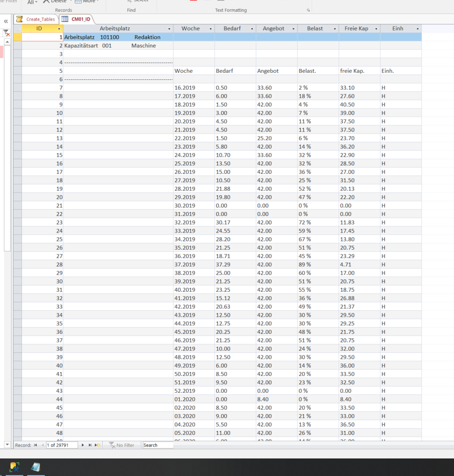Open the Create_Tables tab

tap(36, 19)
